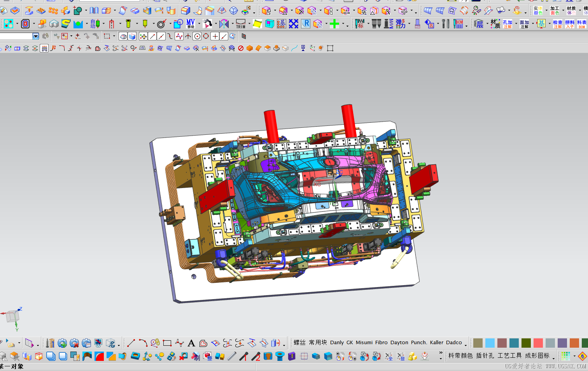Open the Misumi parts library
This screenshot has width=588, height=371.
[x=364, y=343]
